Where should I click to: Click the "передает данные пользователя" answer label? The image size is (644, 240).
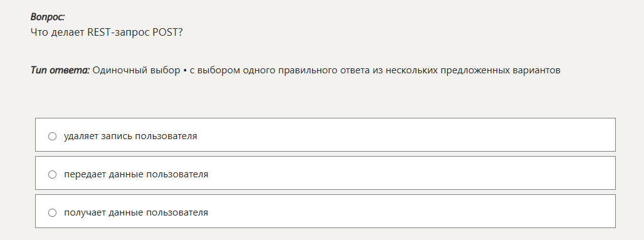(136, 174)
